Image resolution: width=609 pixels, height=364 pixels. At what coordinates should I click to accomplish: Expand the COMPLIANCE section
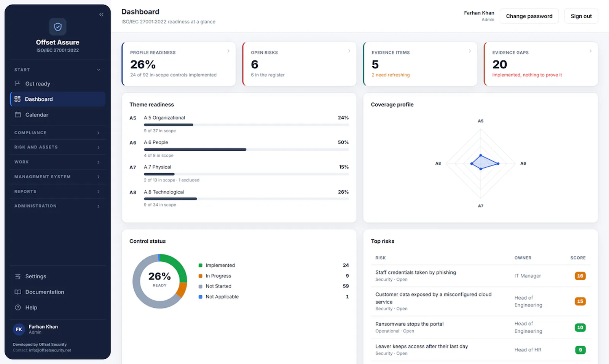tap(57, 133)
